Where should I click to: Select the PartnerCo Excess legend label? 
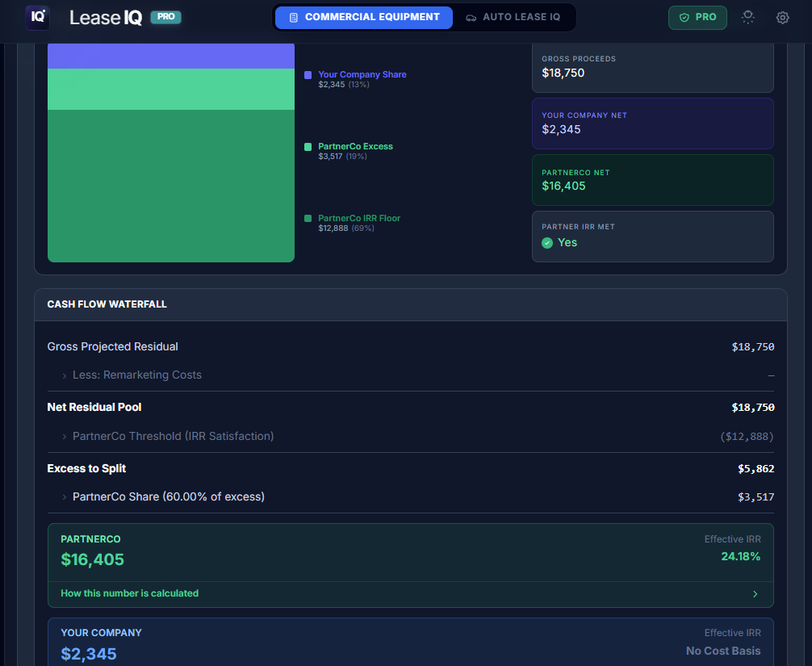355,147
